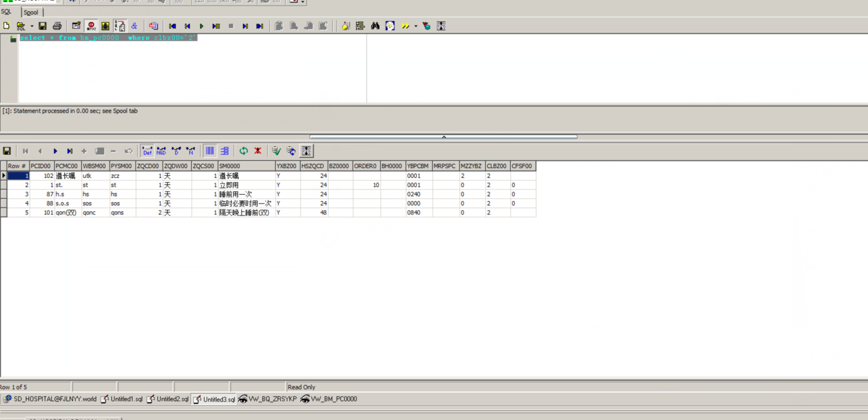Commit changes with green check icon
Viewport: 868px width, 420px height.
277,151
